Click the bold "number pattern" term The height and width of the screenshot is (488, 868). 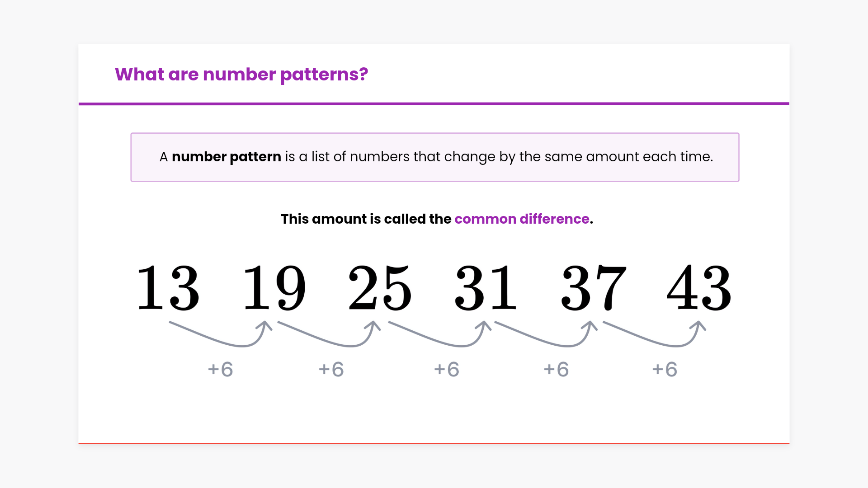226,157
